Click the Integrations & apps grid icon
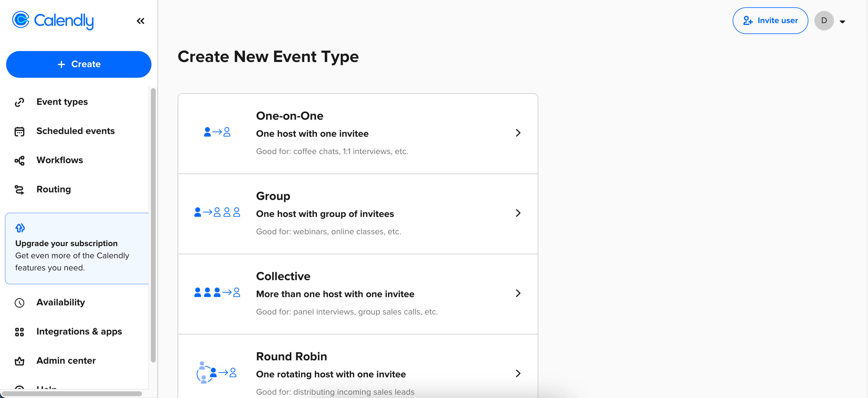Viewport: 868px width, 398px height. click(19, 332)
